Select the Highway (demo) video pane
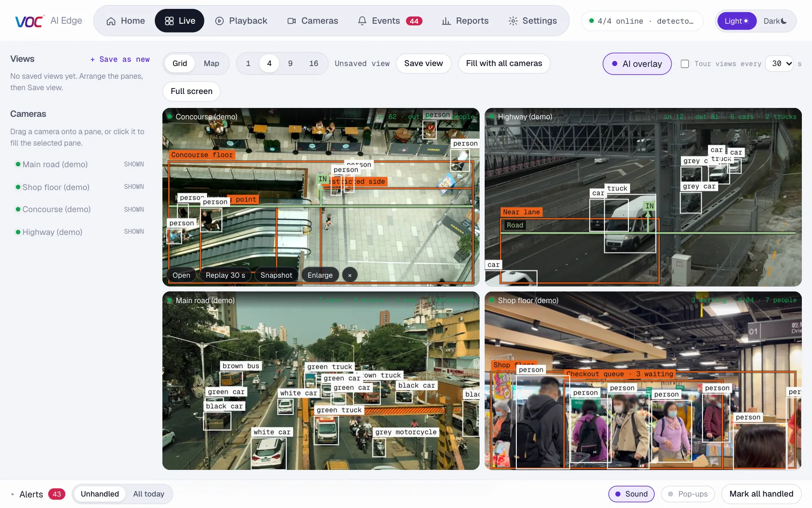 [643, 197]
